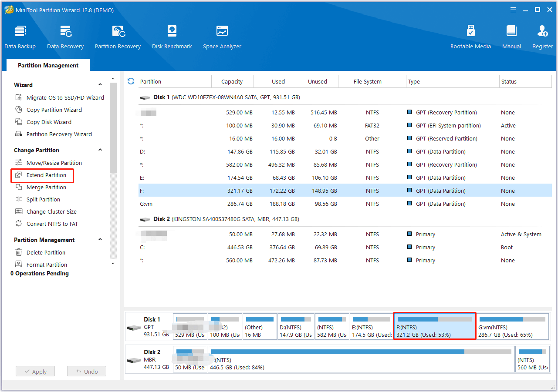The width and height of the screenshot is (558, 392).
Task: Click the GPT (Data Partition) type of F:
Action: (441, 191)
